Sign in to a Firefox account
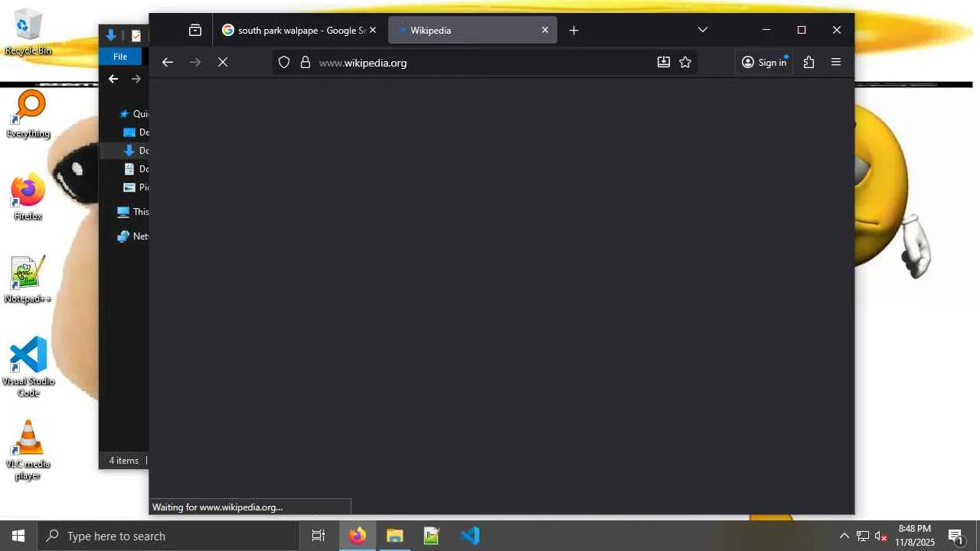 [x=764, y=63]
